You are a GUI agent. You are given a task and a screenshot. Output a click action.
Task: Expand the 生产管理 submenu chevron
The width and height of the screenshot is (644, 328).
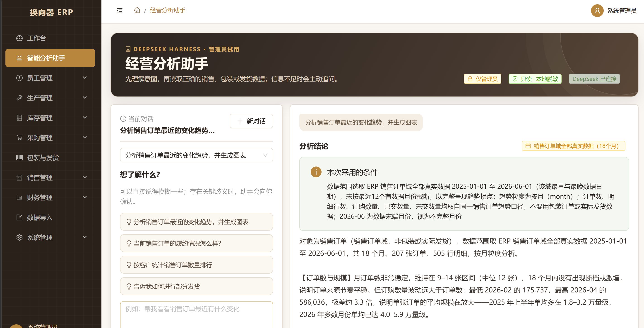pos(85,97)
